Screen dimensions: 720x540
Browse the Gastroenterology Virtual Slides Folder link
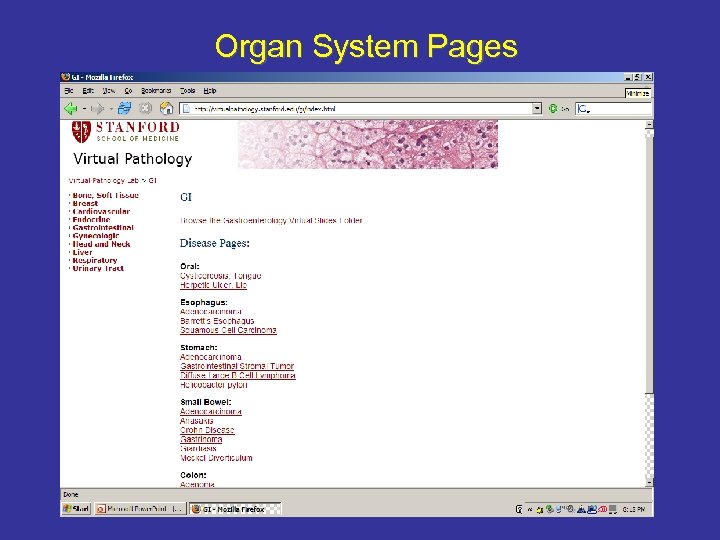[271, 221]
